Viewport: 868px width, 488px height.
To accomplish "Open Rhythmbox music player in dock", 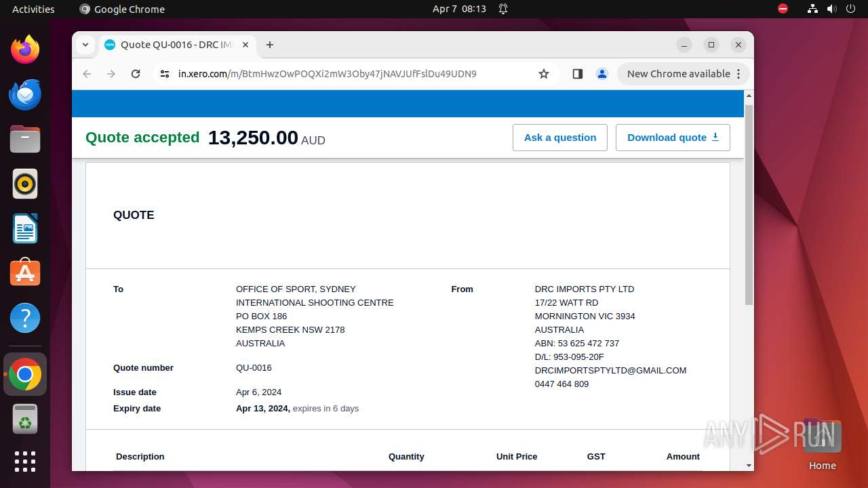I will click(25, 184).
